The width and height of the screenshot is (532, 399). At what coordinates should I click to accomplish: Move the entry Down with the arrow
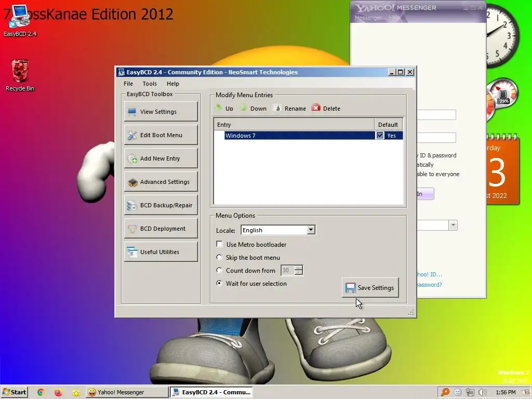(253, 108)
